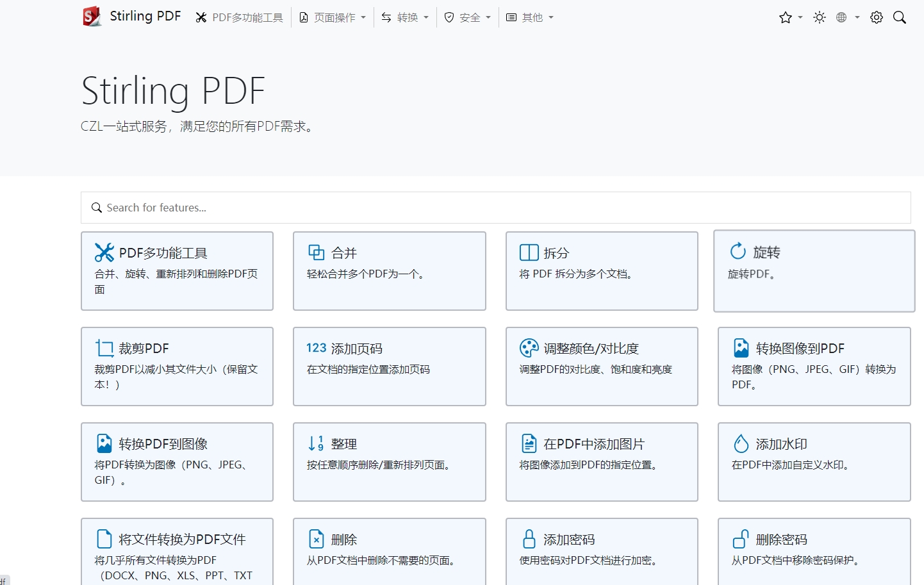Expand the 页面操作 dropdown menu

point(333,17)
